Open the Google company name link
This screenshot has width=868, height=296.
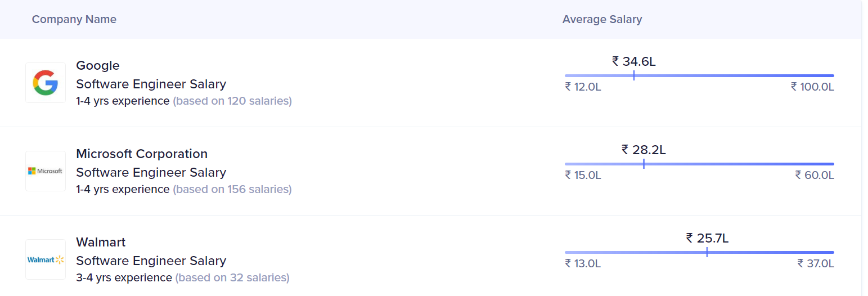click(98, 65)
